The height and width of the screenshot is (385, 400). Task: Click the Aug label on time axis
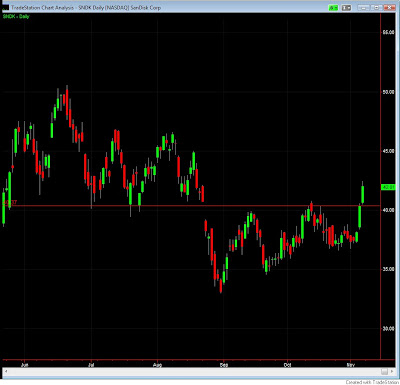[157, 365]
